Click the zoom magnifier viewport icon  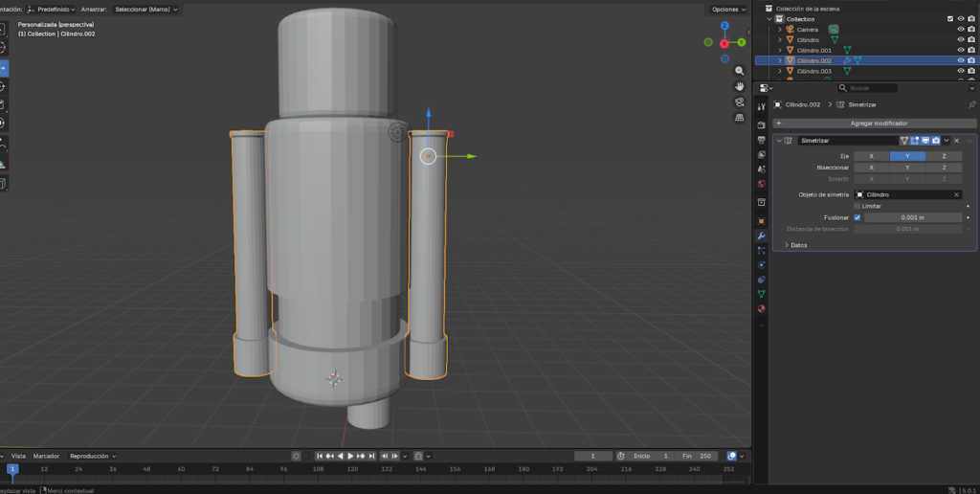click(x=740, y=72)
